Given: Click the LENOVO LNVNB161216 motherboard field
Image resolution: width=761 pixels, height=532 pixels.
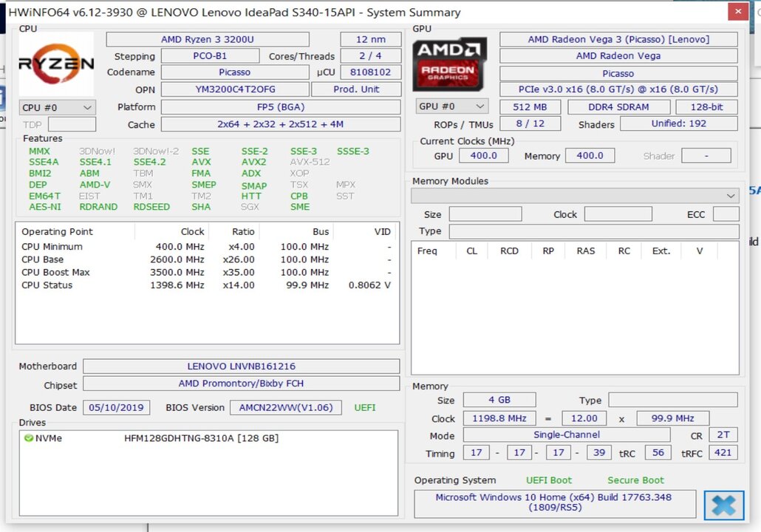Looking at the screenshot, I should [x=241, y=366].
